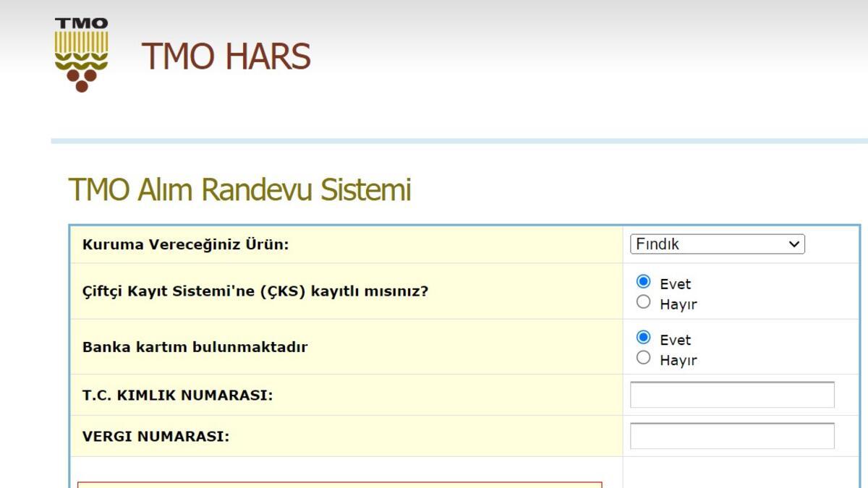Click the Çiftçi Kayıt Sistemi question label
Viewport: 868px width, 488px height.
click(x=255, y=291)
